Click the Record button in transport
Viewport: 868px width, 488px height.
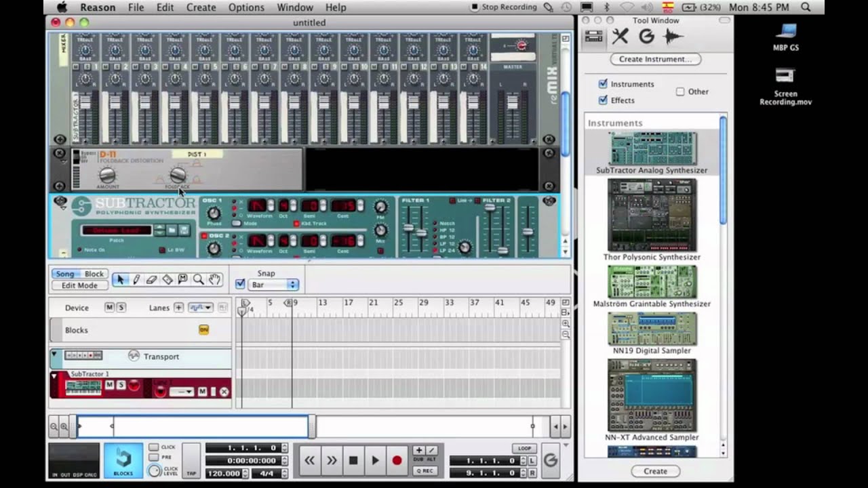tap(397, 461)
